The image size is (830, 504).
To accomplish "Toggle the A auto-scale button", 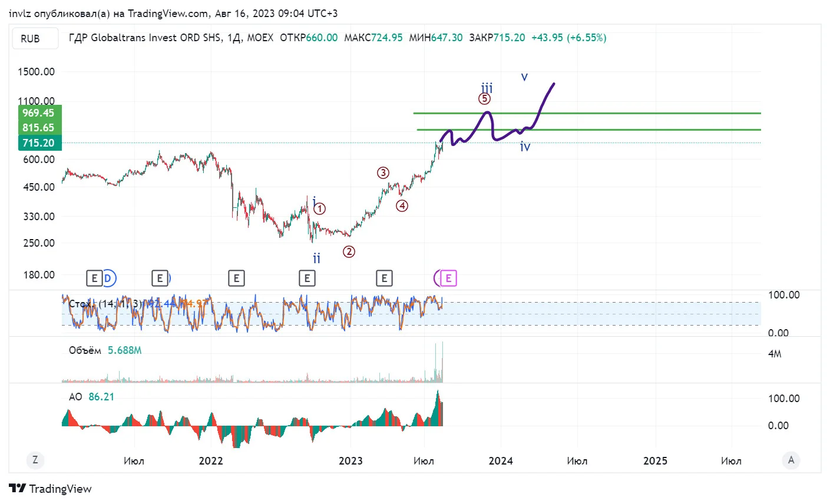I will tap(791, 460).
